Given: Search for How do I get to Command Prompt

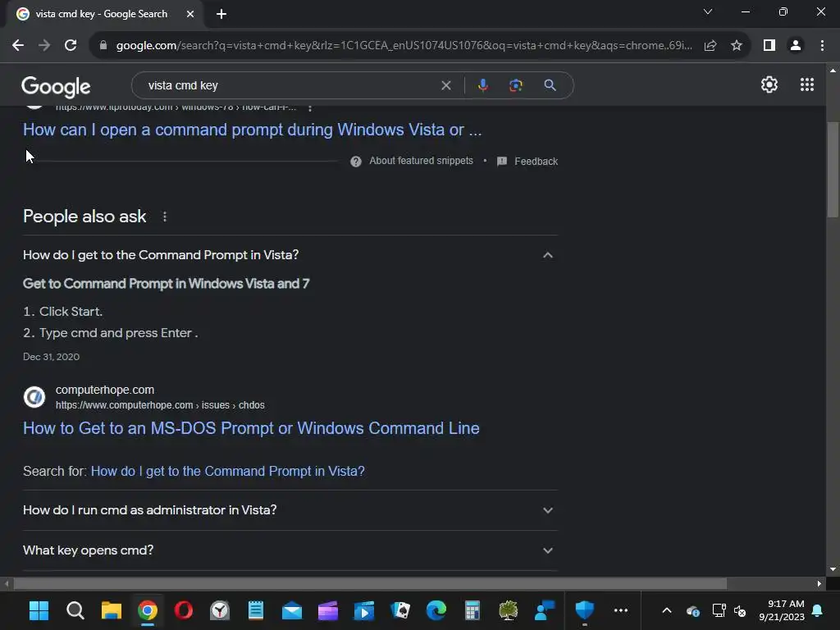Looking at the screenshot, I should 228,471.
